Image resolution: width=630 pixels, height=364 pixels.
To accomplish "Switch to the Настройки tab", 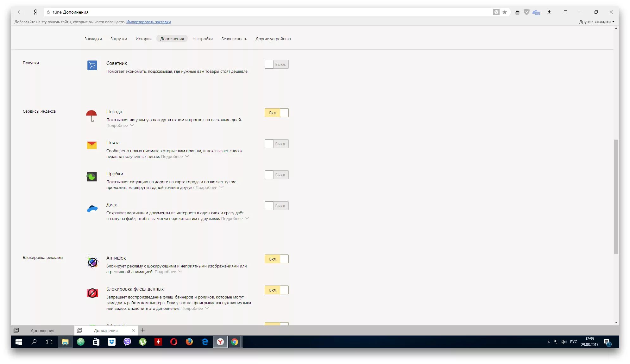I will tap(202, 39).
